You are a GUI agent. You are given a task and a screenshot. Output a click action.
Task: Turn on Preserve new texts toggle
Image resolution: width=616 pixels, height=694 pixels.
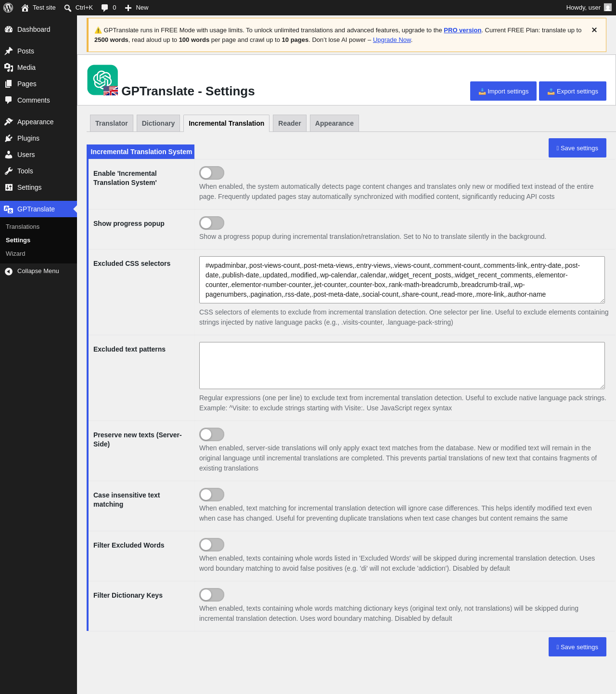tap(212, 434)
